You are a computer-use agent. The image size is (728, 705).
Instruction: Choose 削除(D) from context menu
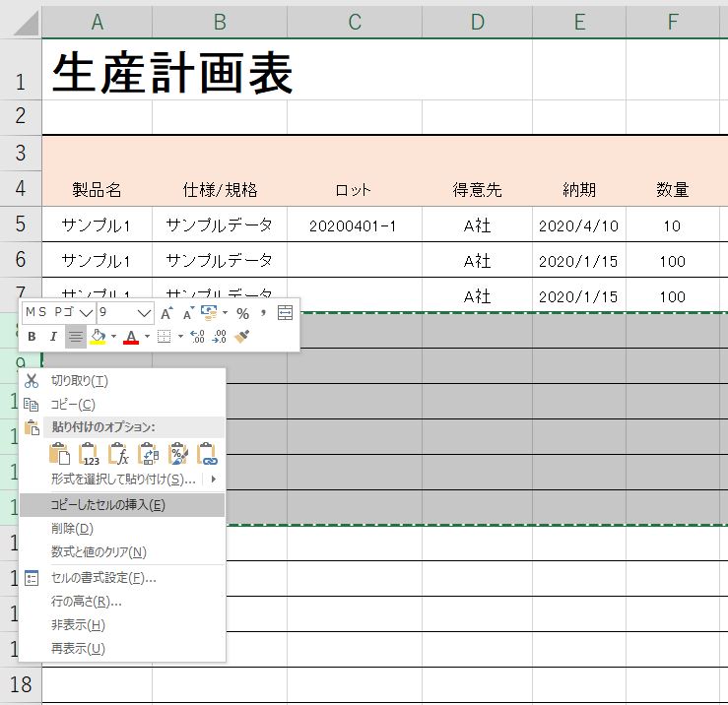121,528
